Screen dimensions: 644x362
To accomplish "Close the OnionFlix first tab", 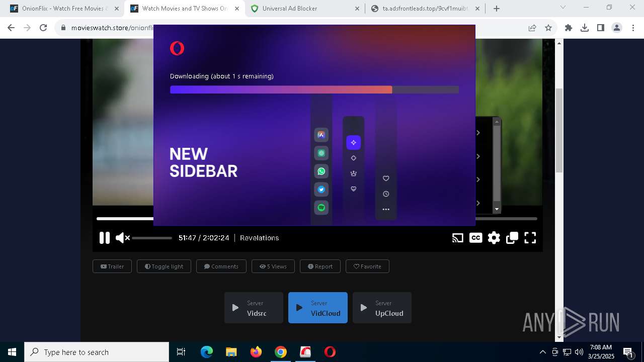I will coord(117,9).
